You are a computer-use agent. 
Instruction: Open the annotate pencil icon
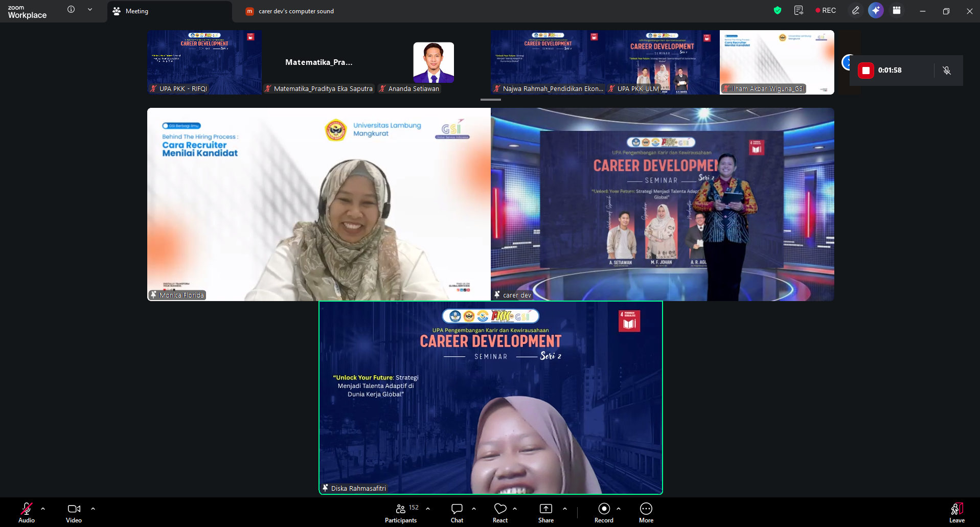coord(855,10)
